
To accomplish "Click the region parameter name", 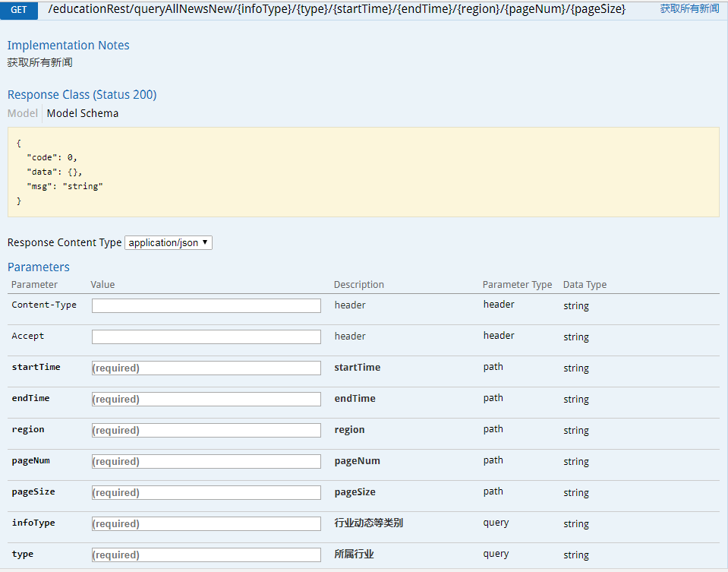I will pos(28,430).
